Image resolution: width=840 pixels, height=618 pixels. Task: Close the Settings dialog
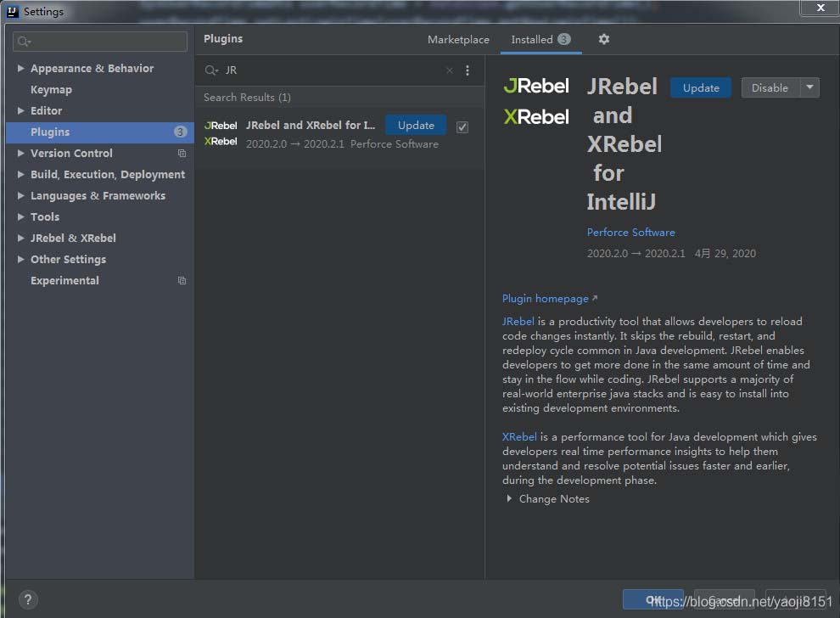pos(820,8)
